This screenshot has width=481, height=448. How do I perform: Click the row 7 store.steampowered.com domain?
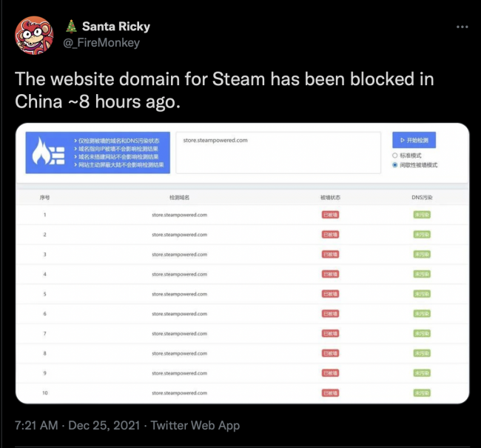point(179,333)
